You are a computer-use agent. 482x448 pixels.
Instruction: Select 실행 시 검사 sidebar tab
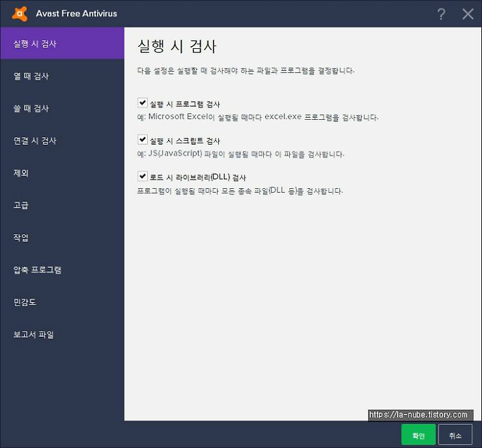tap(62, 44)
